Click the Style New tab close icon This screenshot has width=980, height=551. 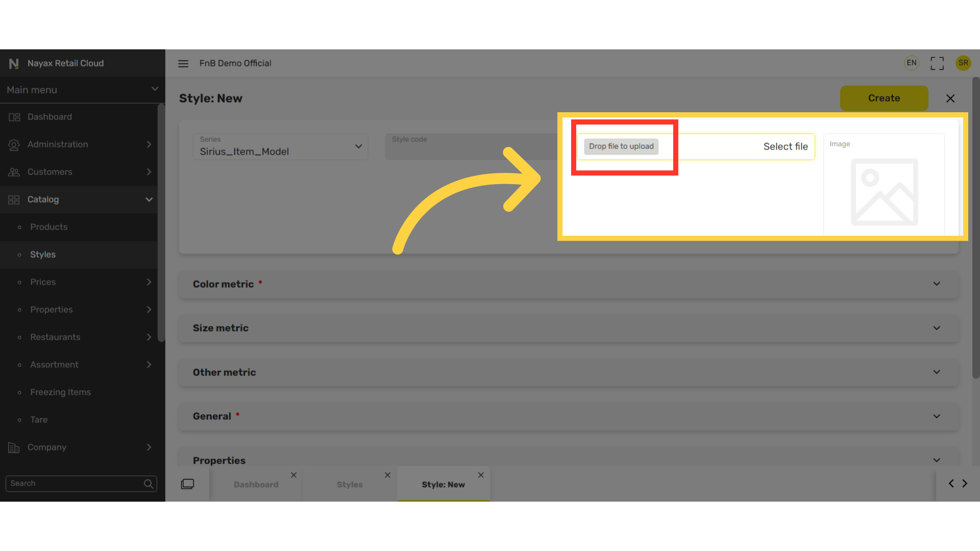point(481,474)
